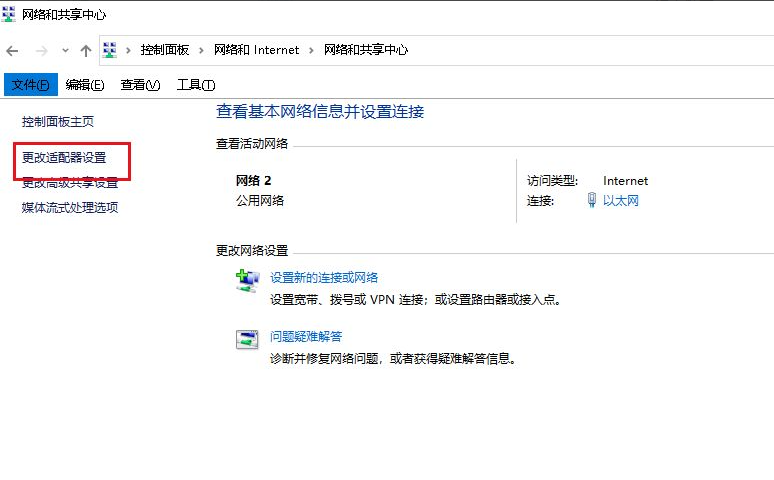Open the 文件(F) menu
Screen dimensions: 774x480
(31, 85)
